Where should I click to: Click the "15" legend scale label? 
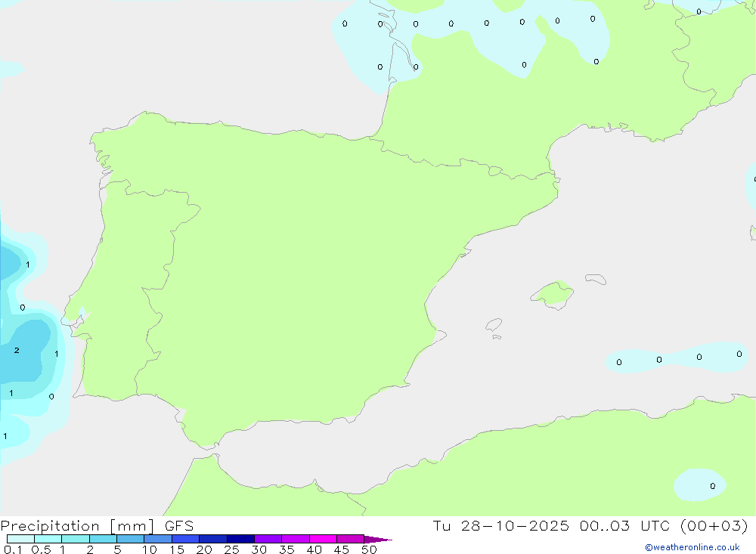coord(177,549)
